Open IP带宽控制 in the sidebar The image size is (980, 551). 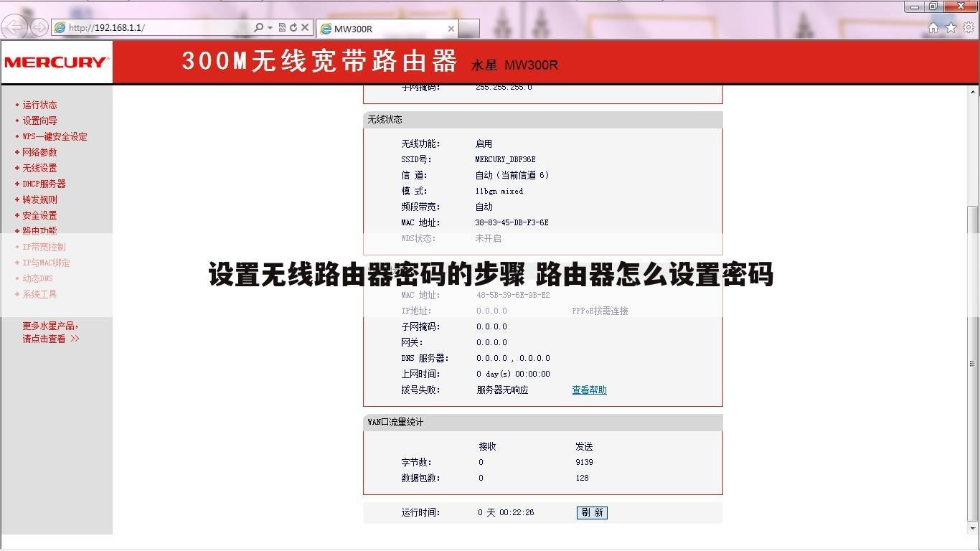(44, 247)
